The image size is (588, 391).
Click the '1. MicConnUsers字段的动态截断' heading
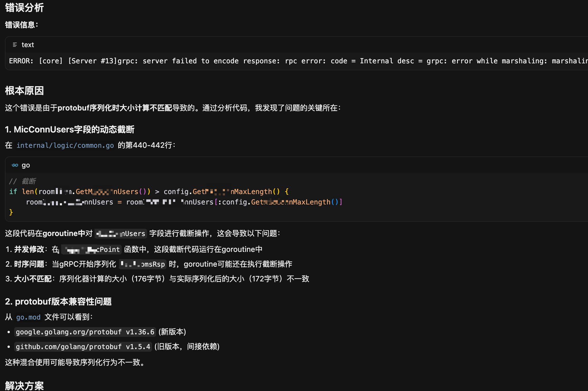pyautogui.click(x=70, y=130)
